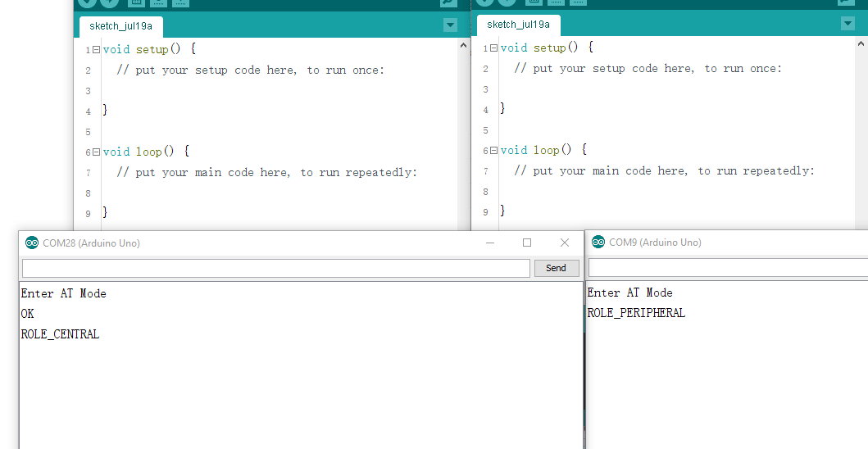
Task: Close the COM28 serial monitor window
Action: pyautogui.click(x=565, y=243)
